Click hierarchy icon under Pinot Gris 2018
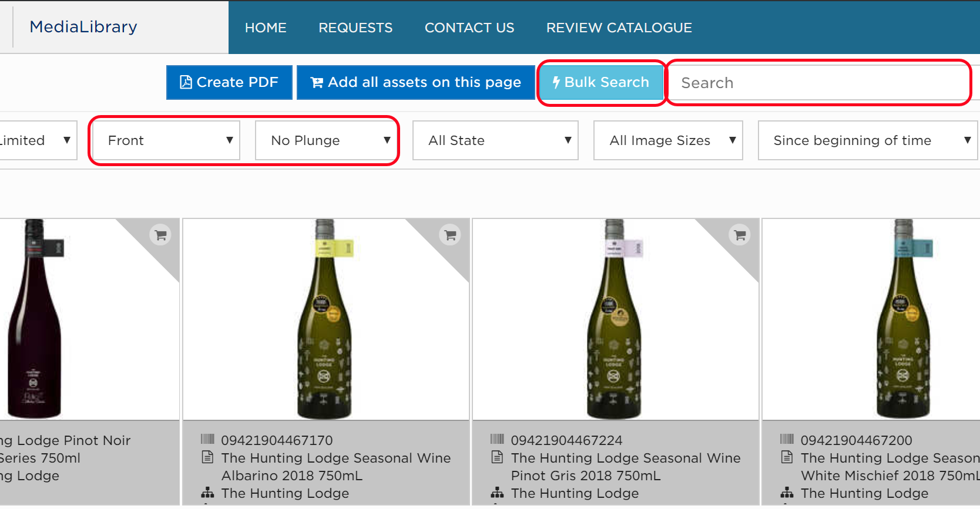This screenshot has width=980, height=509. (x=497, y=492)
